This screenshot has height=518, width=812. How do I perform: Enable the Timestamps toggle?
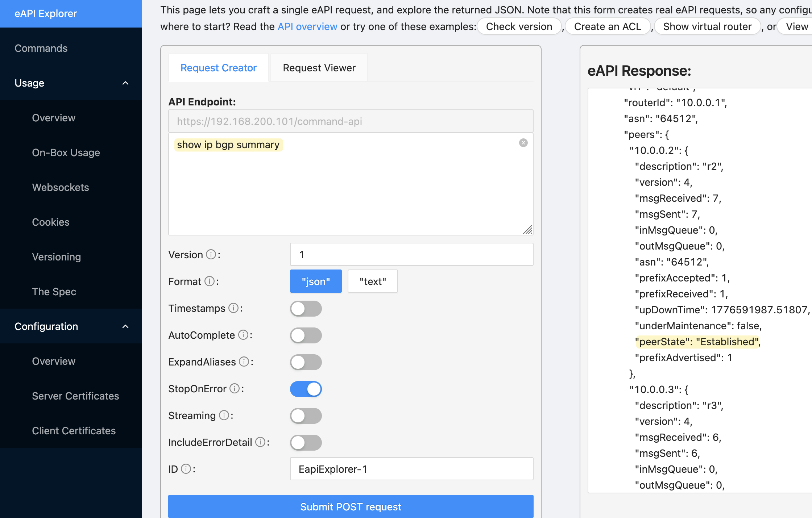coord(306,309)
